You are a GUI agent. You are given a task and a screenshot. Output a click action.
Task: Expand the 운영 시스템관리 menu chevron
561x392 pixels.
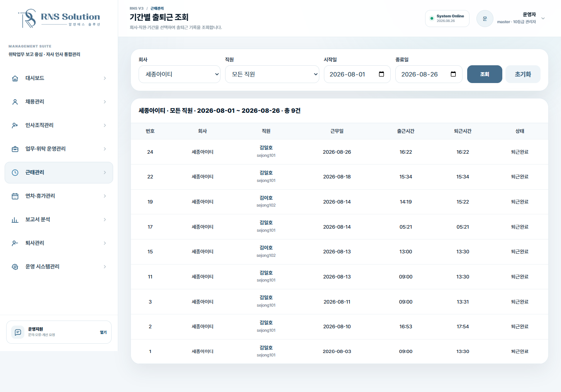(105, 267)
